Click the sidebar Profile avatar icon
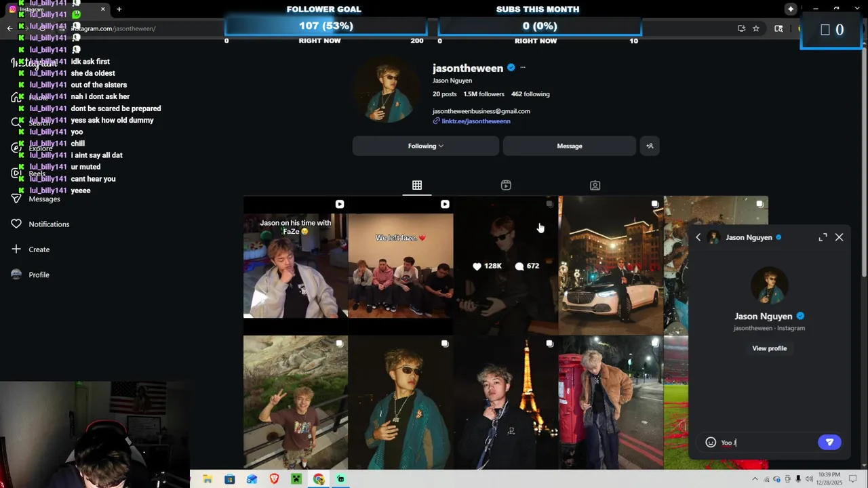The width and height of the screenshot is (868, 488). click(x=16, y=274)
